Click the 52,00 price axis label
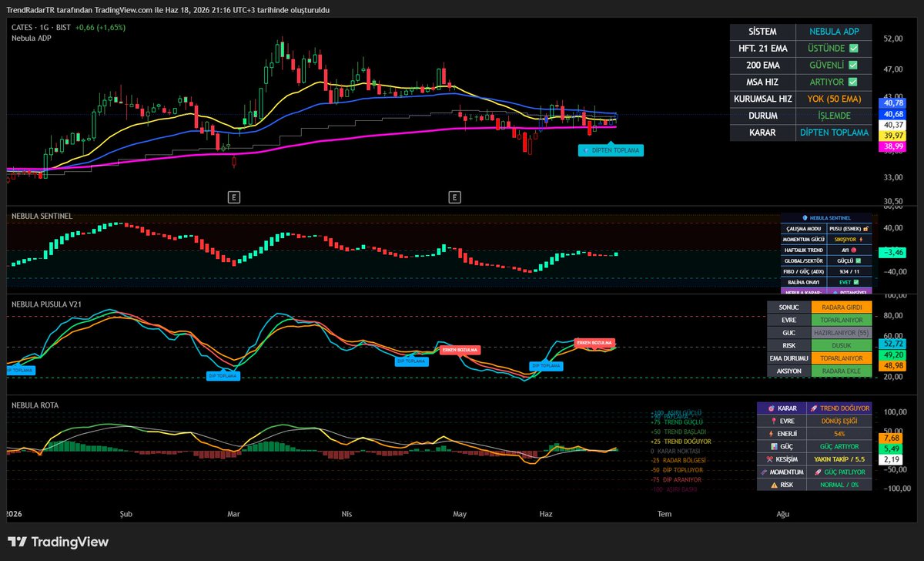This screenshot has width=924, height=561. click(894, 38)
